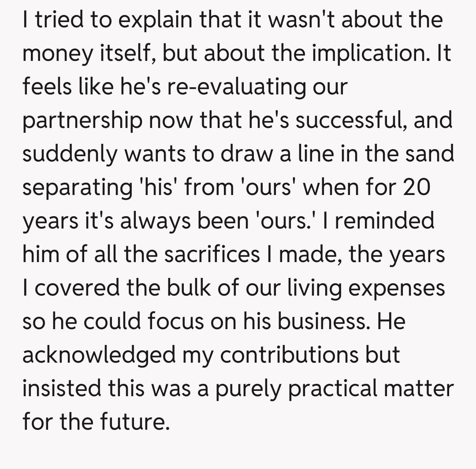The height and width of the screenshot is (469, 476).
Task: Click on the word 'partnership'
Action: pos(82,120)
